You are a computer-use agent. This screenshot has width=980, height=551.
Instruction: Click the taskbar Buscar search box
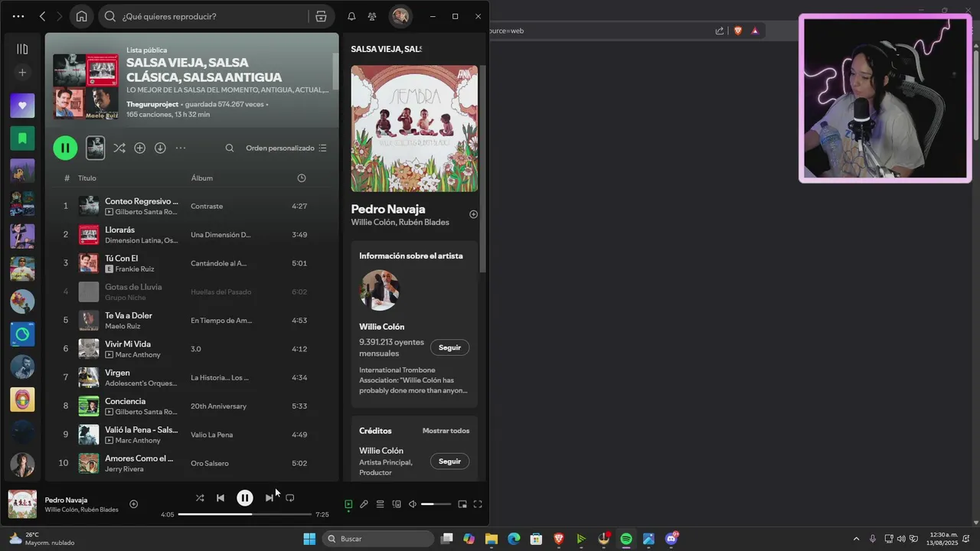point(378,539)
